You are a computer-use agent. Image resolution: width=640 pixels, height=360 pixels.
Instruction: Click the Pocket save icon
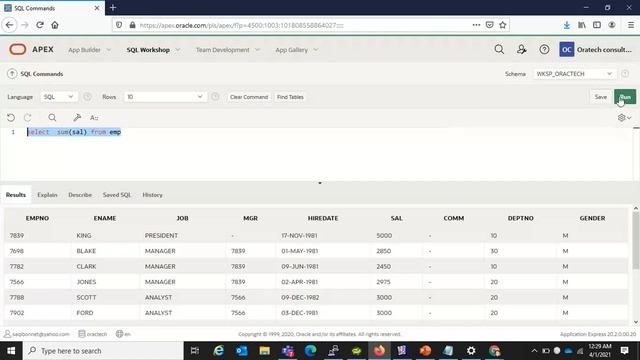(x=489, y=25)
